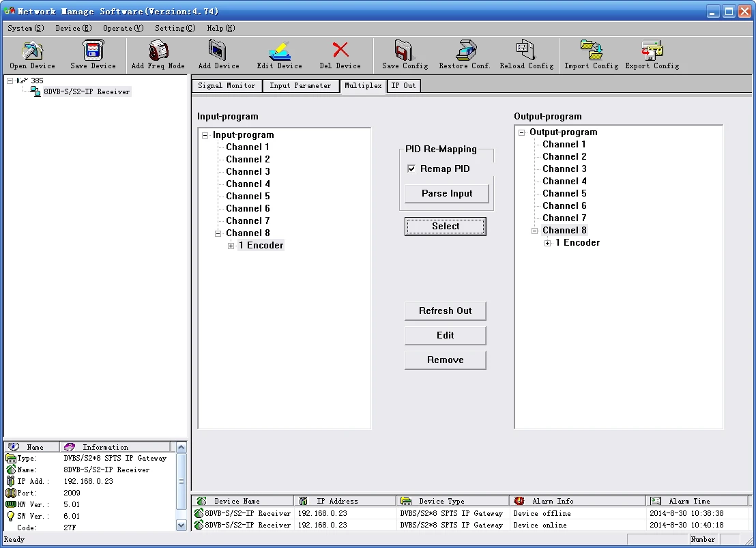This screenshot has height=548, width=756.
Task: Click info panel scrollbar down arrow
Action: coord(181,525)
